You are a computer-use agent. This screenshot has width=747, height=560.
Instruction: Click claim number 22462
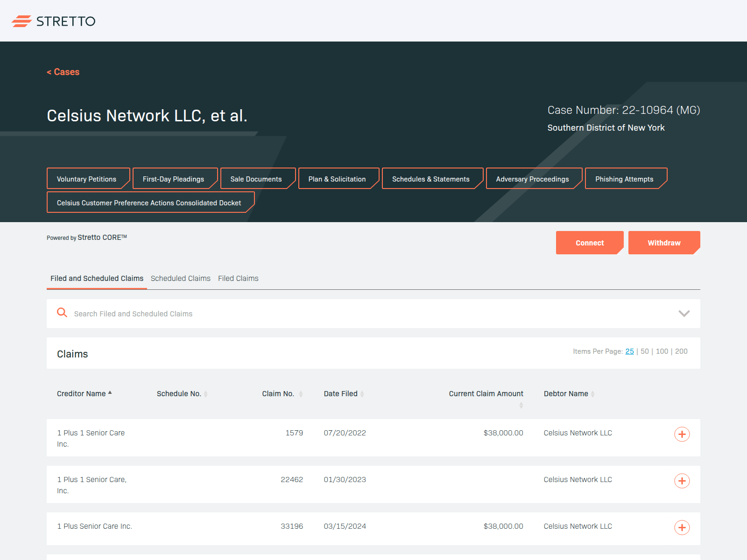[x=292, y=480]
